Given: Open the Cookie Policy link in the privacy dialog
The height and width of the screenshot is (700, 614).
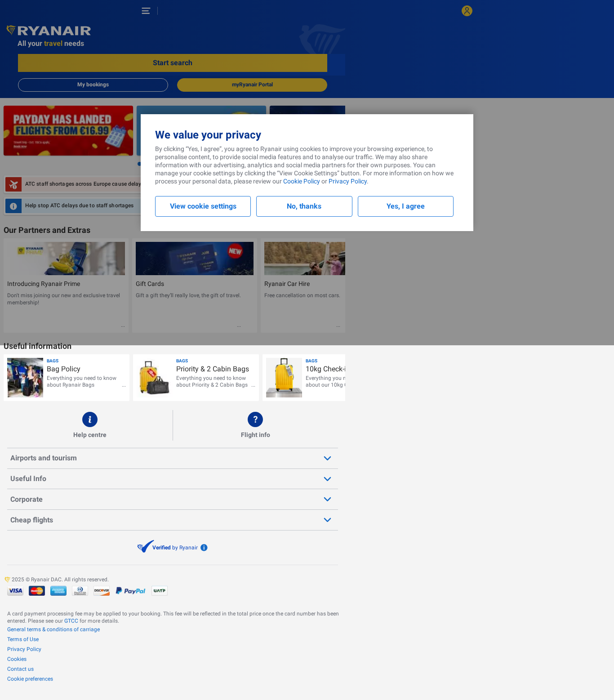Looking at the screenshot, I should coord(302,181).
